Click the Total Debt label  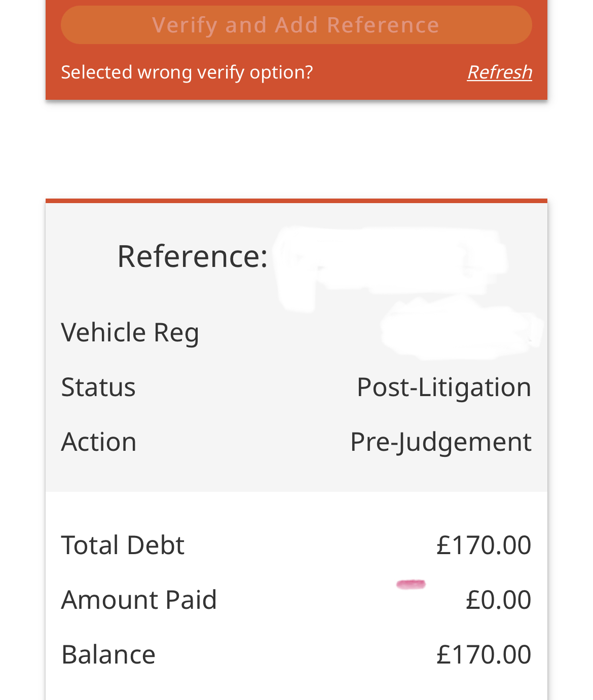pyautogui.click(x=123, y=545)
